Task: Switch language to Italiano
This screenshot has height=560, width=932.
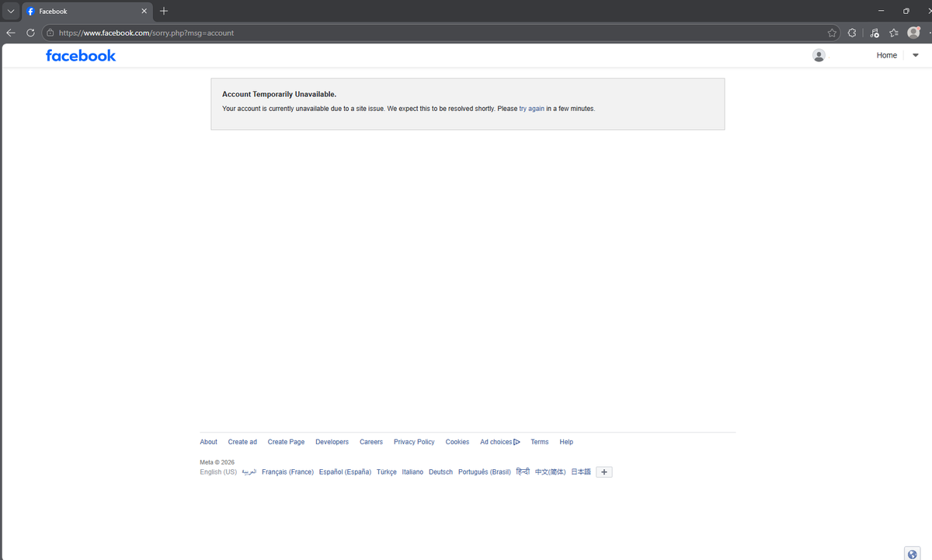Action: click(x=412, y=472)
